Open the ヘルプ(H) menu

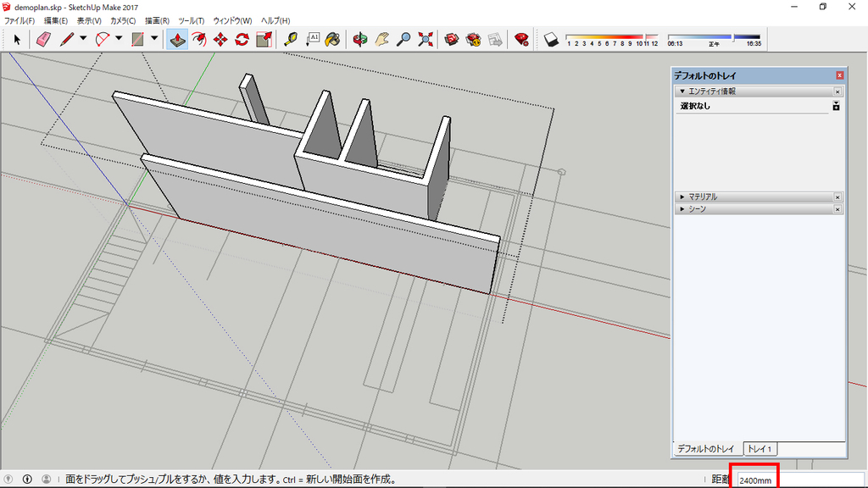click(275, 20)
